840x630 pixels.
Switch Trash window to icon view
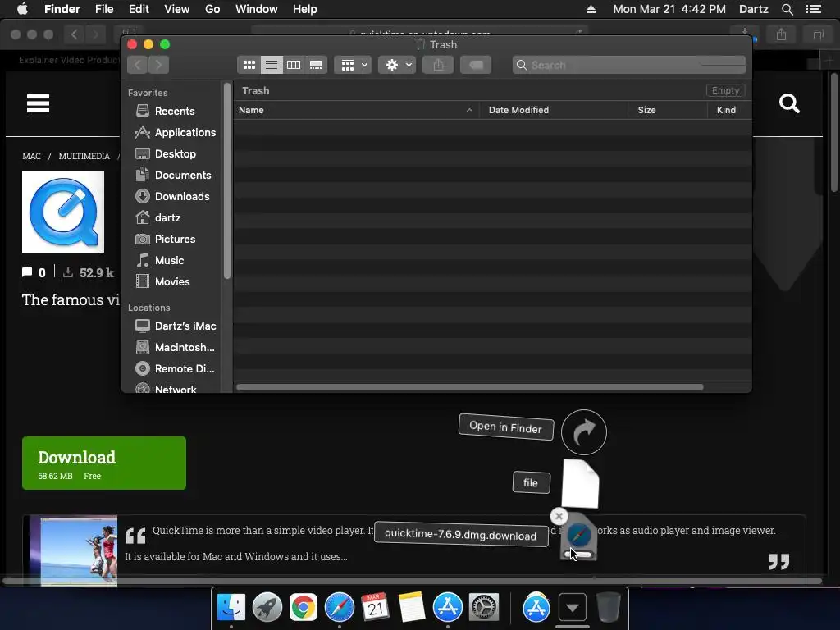tap(249, 65)
